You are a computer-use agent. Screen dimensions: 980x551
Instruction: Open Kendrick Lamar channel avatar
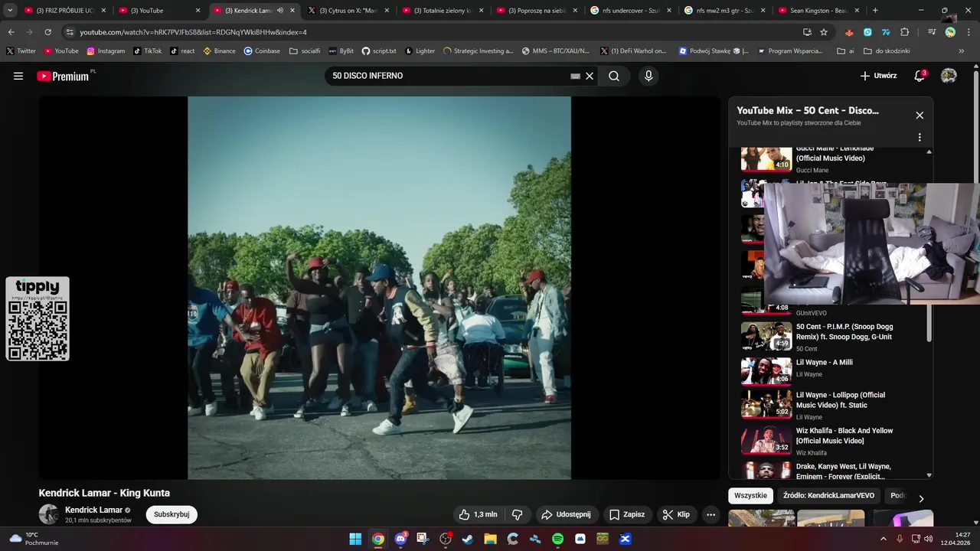[x=49, y=514]
